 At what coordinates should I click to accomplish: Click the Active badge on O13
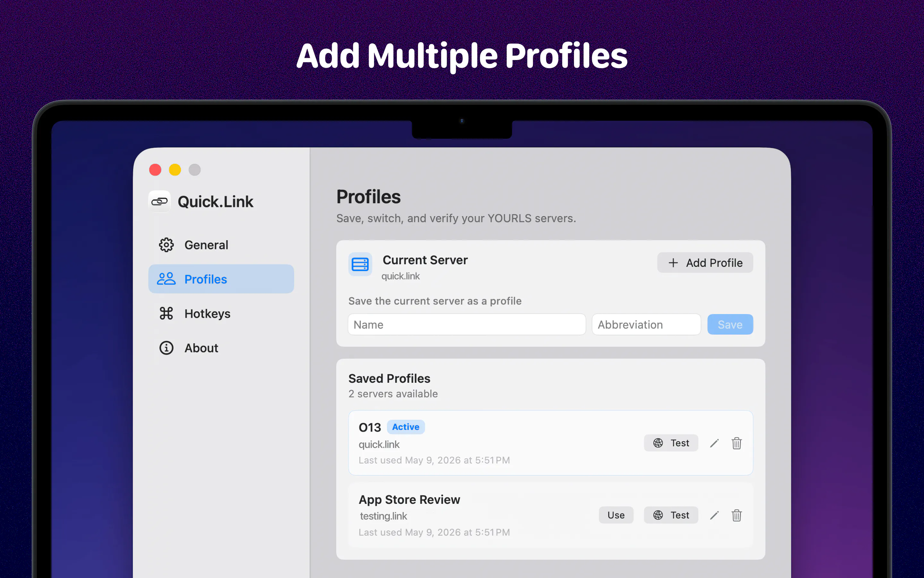406,427
